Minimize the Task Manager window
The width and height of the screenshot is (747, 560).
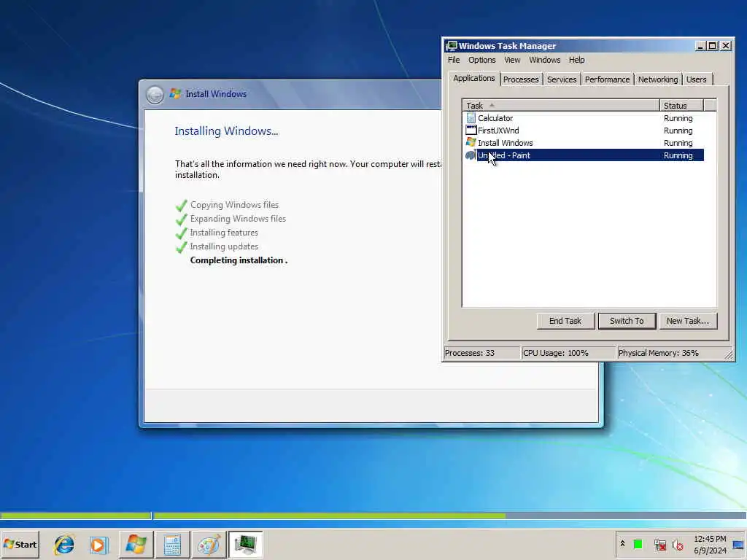(x=700, y=46)
